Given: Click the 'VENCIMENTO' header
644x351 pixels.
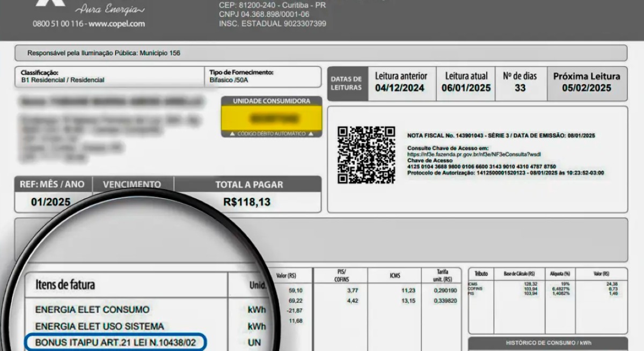Looking at the screenshot, I should point(132,184).
